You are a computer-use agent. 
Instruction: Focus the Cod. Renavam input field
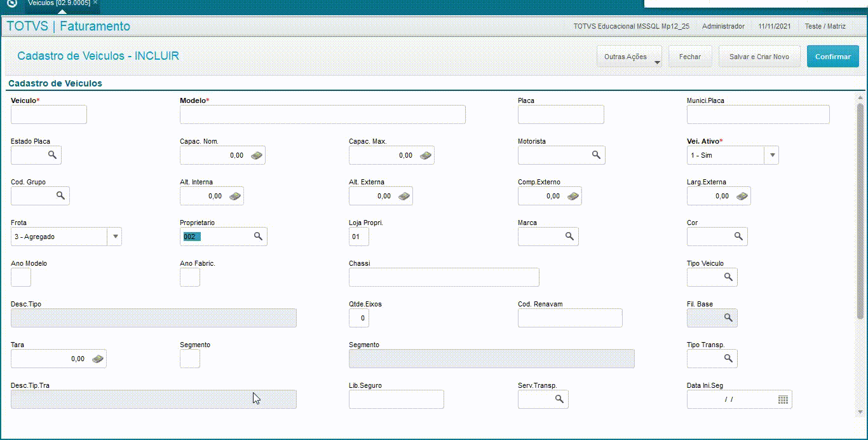(570, 318)
